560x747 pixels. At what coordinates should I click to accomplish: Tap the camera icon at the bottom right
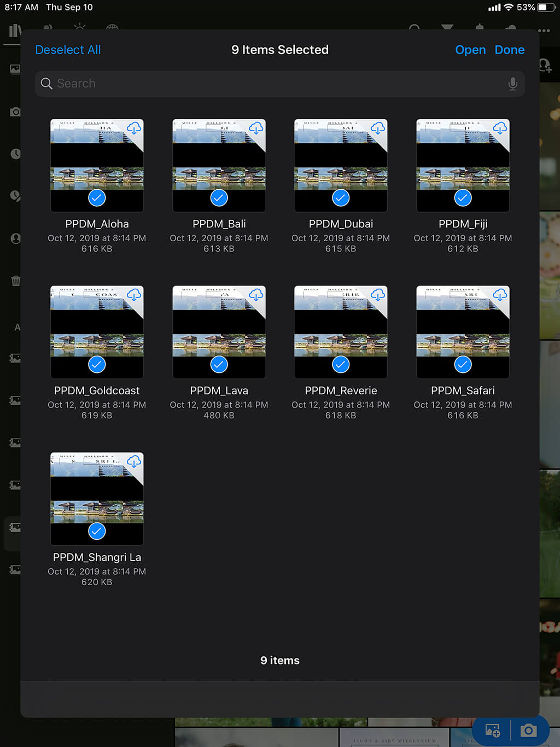[528, 730]
